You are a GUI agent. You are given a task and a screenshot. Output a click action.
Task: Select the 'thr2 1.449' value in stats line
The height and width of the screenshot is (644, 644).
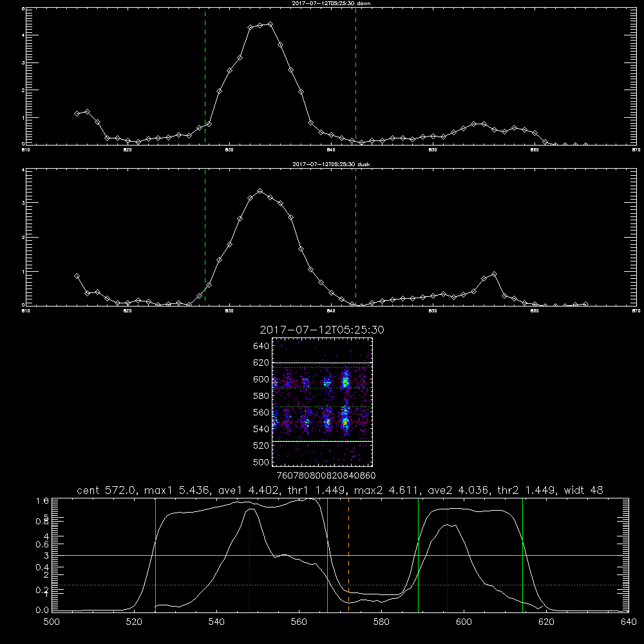coord(527,490)
